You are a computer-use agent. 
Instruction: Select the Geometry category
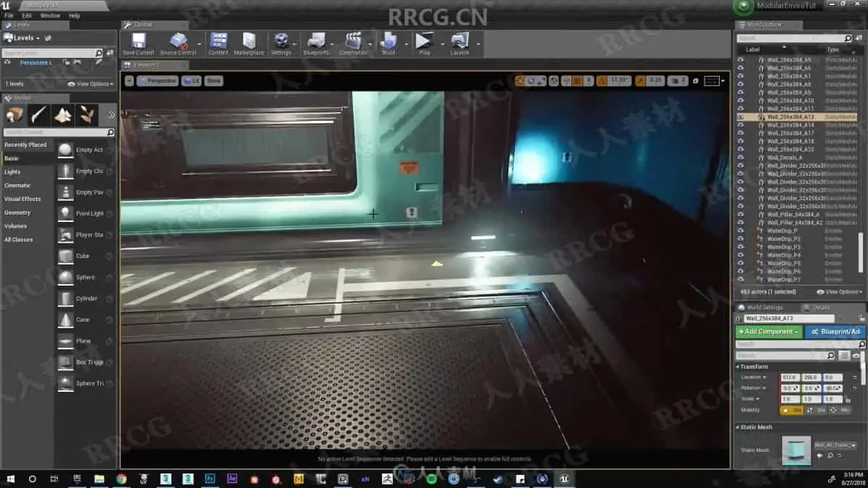pos(17,213)
